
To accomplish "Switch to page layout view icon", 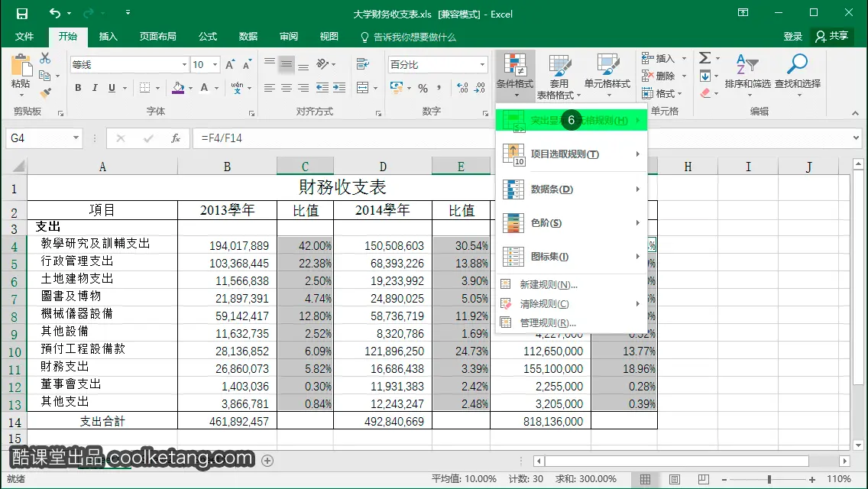I will [675, 479].
